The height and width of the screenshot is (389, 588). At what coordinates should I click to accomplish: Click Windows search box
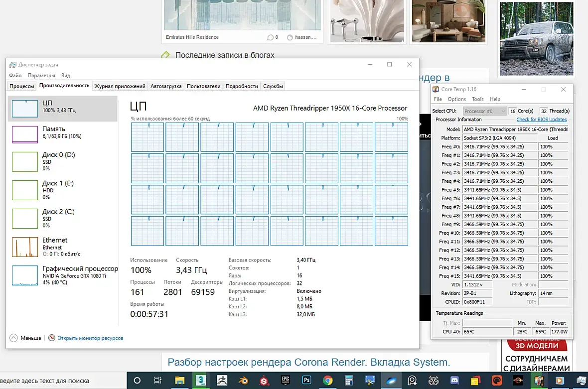[x=63, y=381]
